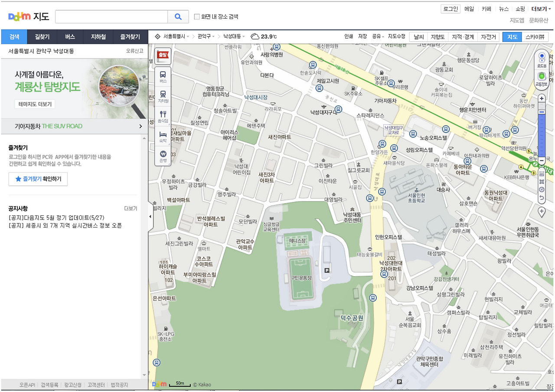
Task: Check the 화면 내 장소 검색 checkbox
Action: click(197, 16)
